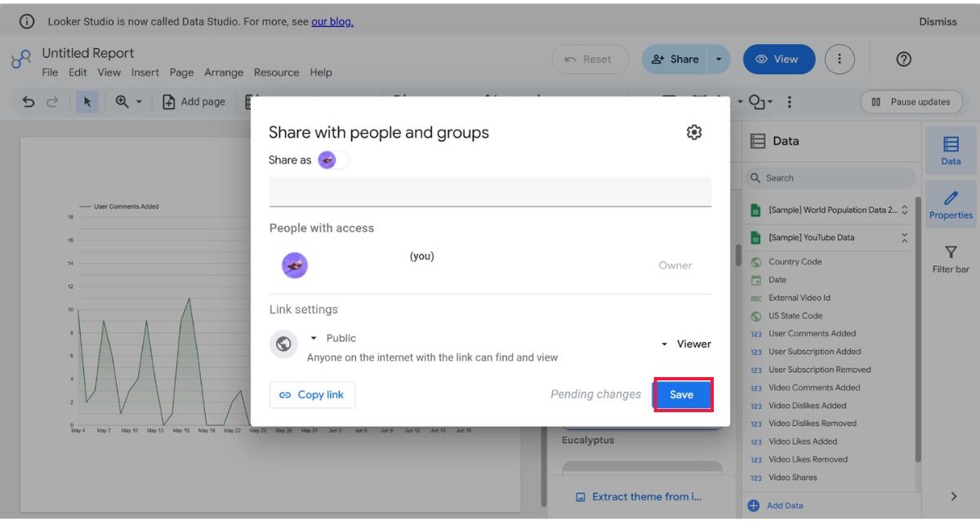The height and width of the screenshot is (524, 980).
Task: Click the redo arrow in toolbar
Action: (52, 102)
